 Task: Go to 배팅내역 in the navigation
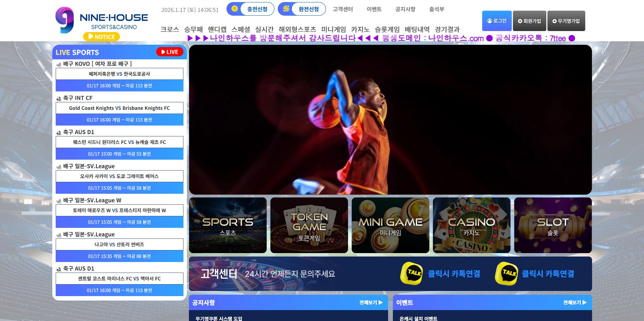pyautogui.click(x=417, y=29)
